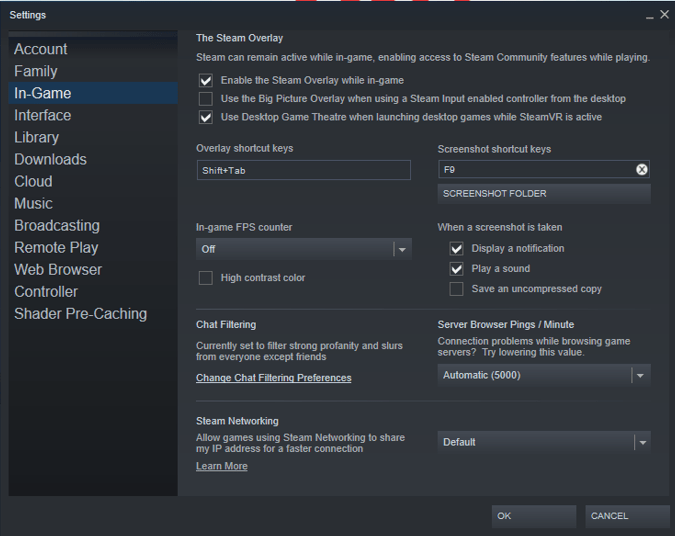Open Steam Networking Default dropdown
This screenshot has height=536, width=675.
point(544,442)
